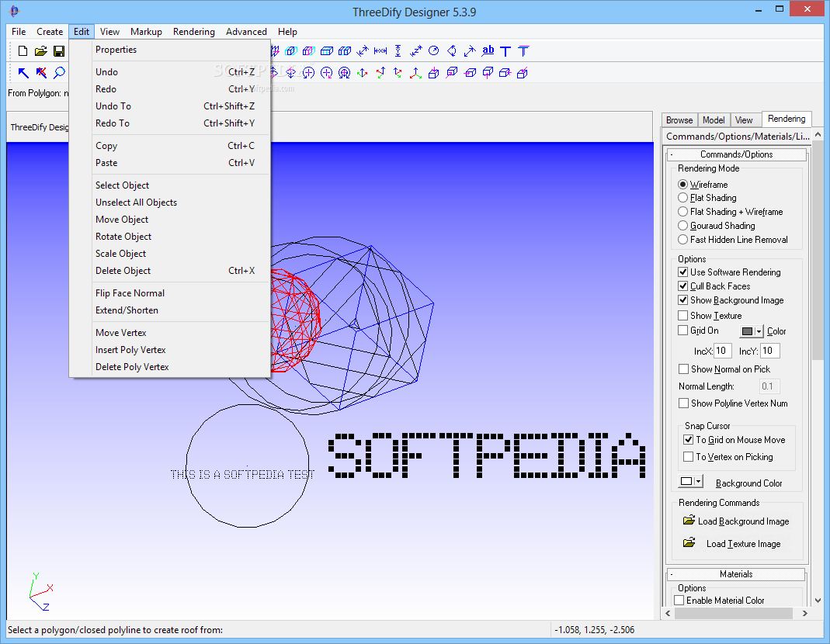Choose Insert Poly Vertex menu item
The width and height of the screenshot is (830, 644).
coord(169,349)
